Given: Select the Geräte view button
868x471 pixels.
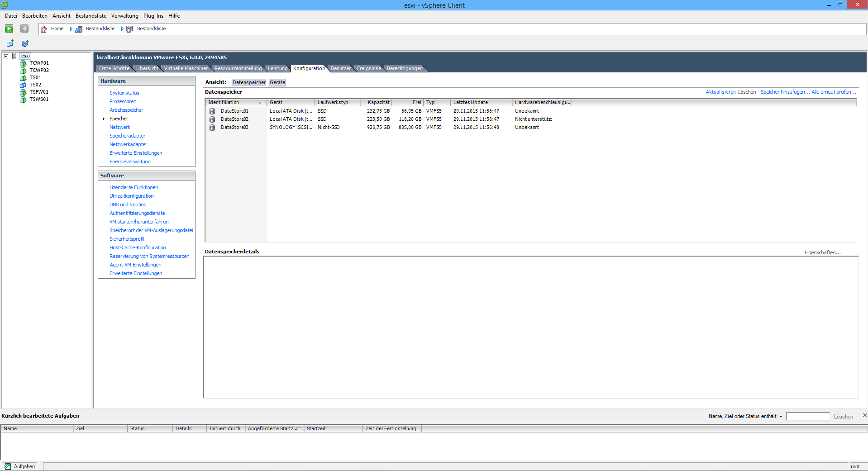Looking at the screenshot, I should pos(277,82).
